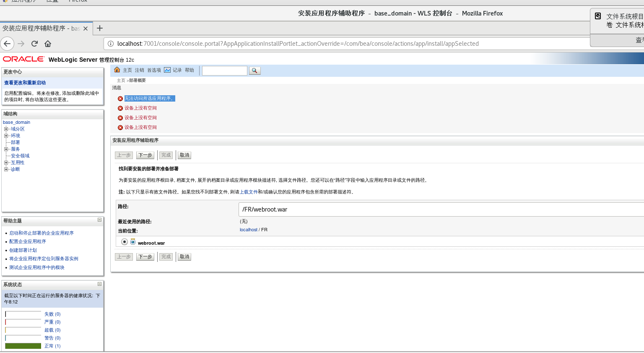Screen dimensions: 644x353
Task: Click the lower 完成 button
Action: tap(166, 257)
